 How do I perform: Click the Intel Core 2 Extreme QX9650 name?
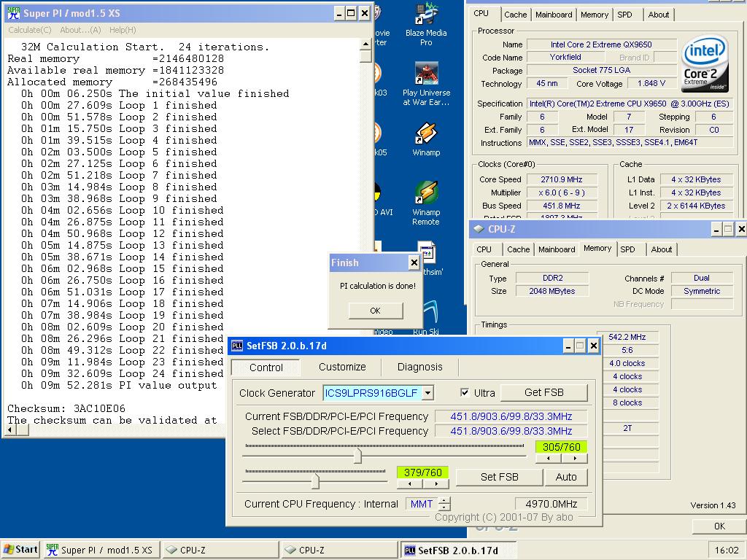pyautogui.click(x=601, y=44)
